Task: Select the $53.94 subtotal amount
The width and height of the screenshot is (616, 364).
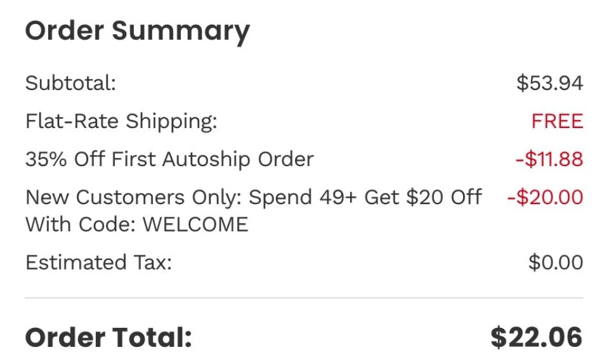Action: tap(549, 83)
